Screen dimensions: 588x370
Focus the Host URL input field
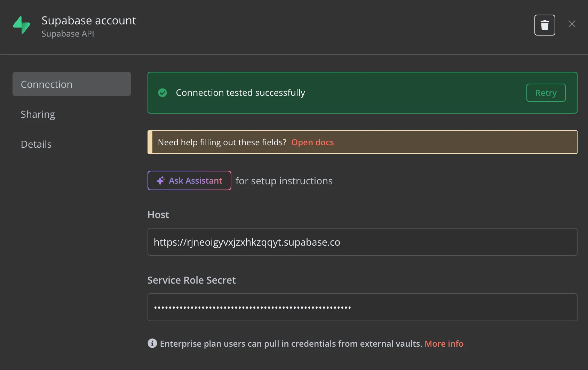tap(362, 242)
